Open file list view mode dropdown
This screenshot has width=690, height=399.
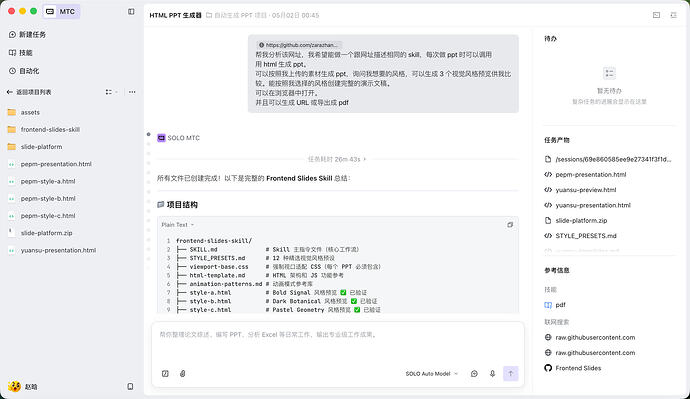tap(111, 92)
